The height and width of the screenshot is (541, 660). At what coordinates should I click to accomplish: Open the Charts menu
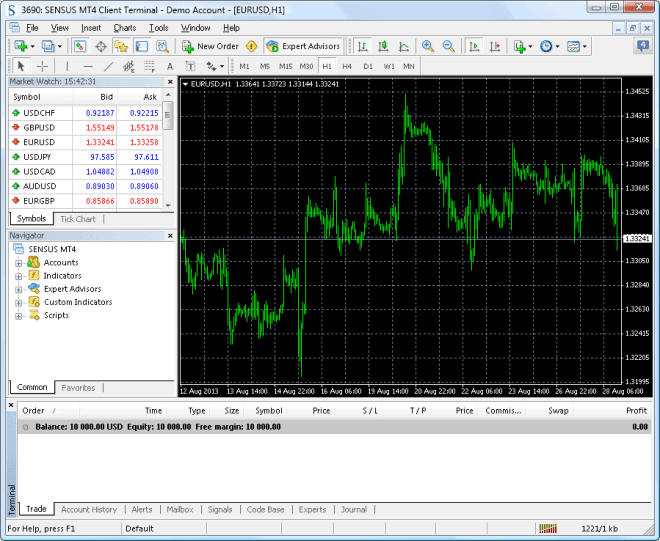point(125,28)
